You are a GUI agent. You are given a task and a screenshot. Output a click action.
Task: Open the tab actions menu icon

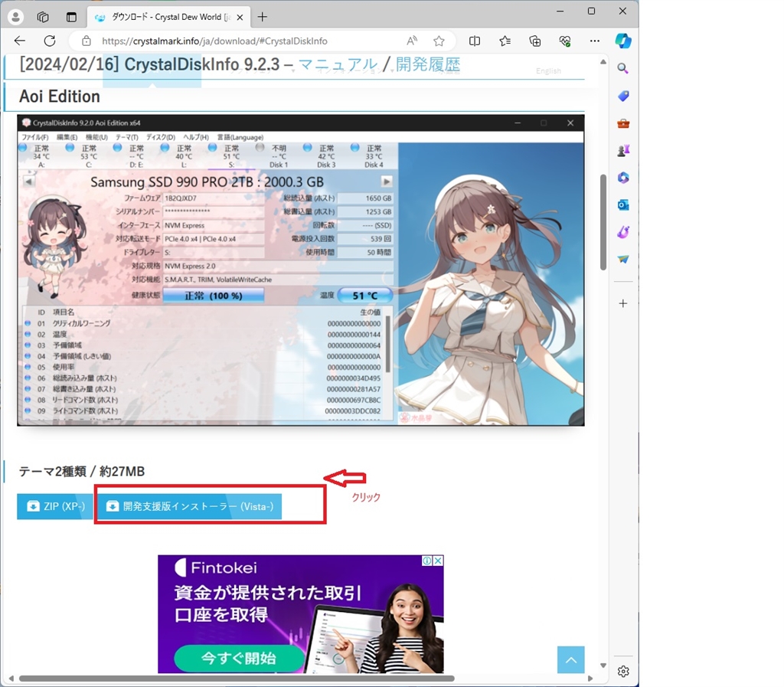(x=71, y=17)
